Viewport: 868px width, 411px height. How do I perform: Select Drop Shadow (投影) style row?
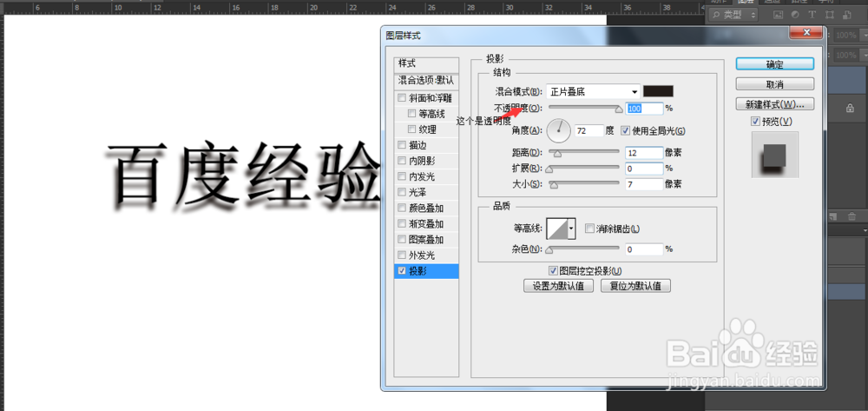click(x=426, y=271)
